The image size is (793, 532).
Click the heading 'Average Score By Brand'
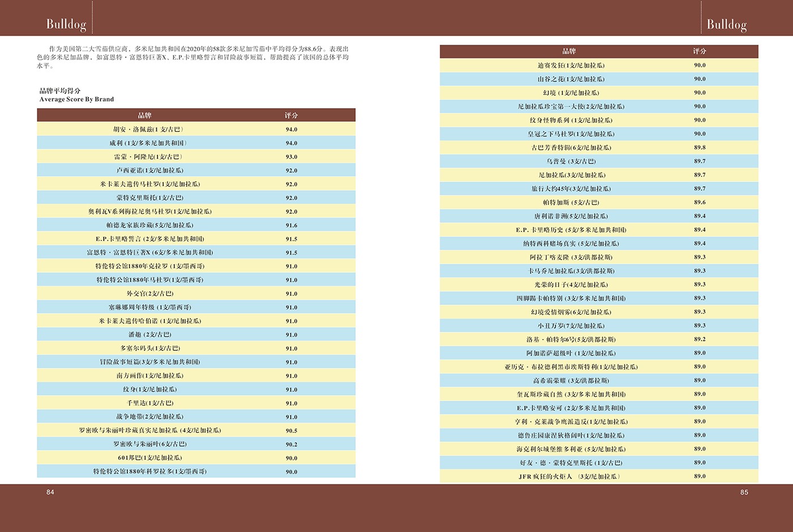76,99
